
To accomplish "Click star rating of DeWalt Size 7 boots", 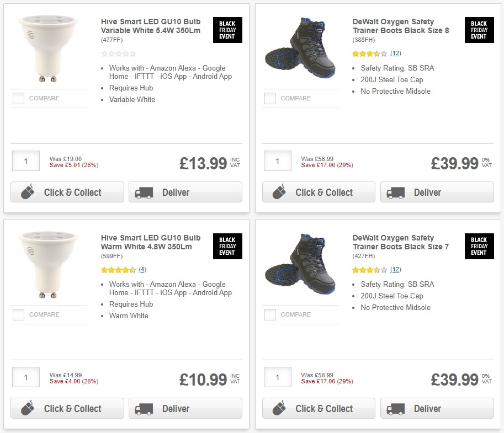I will point(370,270).
